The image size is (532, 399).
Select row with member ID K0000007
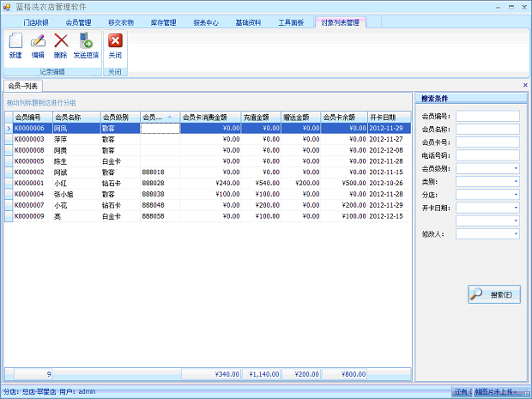208,205
